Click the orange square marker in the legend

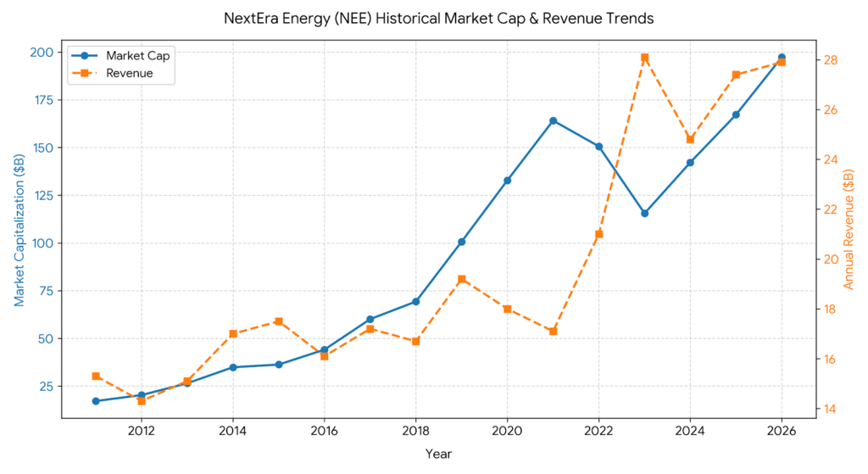coord(85,73)
